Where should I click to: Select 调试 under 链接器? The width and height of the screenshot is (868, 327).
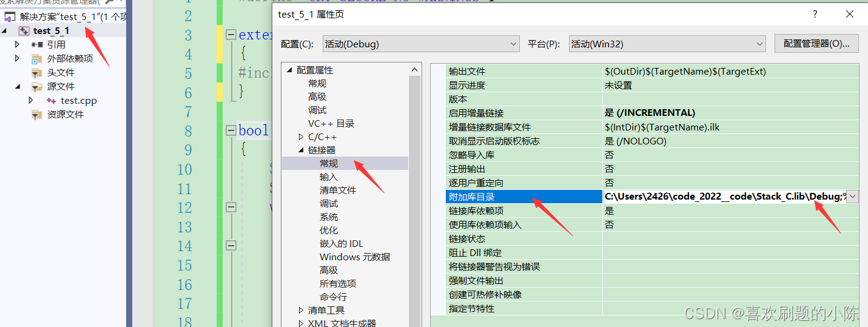click(x=329, y=204)
